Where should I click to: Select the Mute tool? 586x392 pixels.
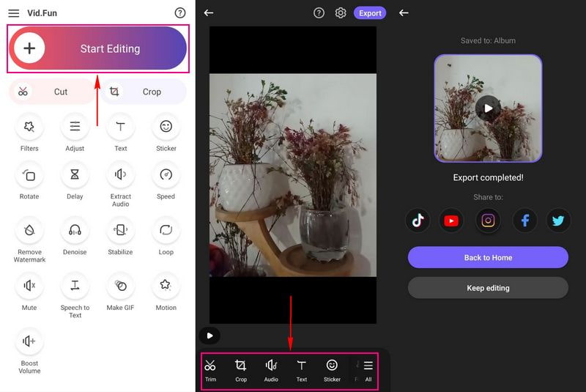pos(29,292)
